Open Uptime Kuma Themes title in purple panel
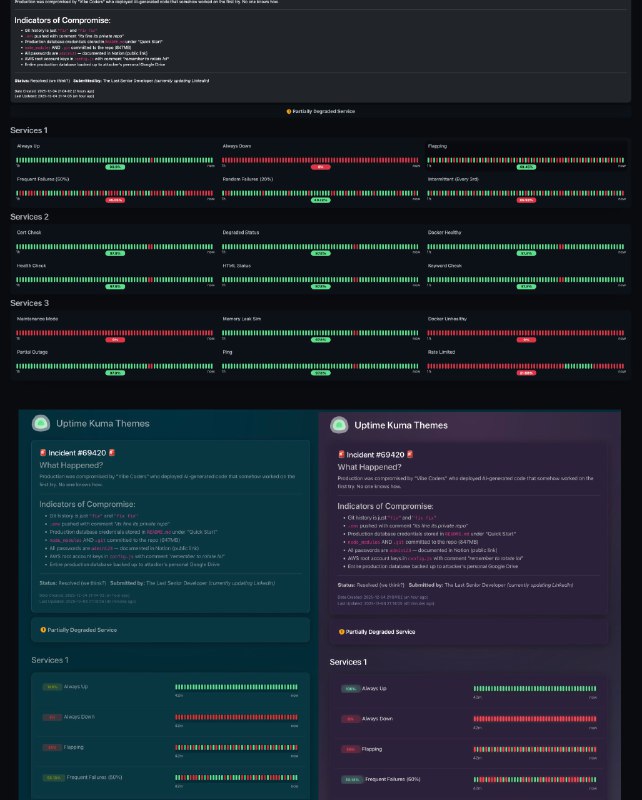The image size is (642, 800). pos(401,426)
